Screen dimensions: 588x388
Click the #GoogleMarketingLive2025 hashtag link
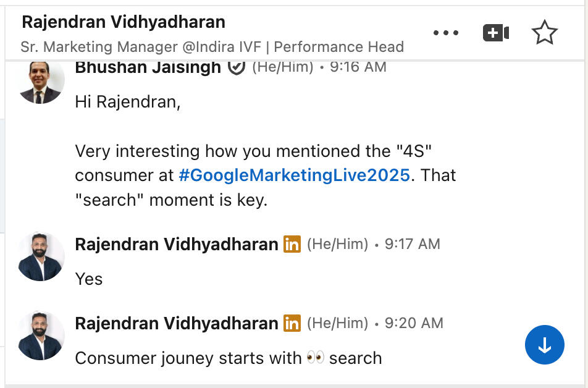point(294,175)
